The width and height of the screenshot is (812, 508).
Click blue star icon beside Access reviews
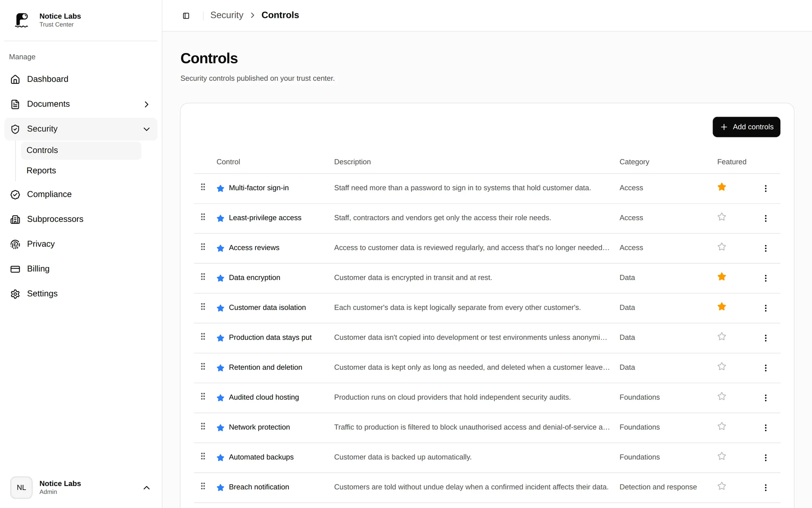[220, 248]
